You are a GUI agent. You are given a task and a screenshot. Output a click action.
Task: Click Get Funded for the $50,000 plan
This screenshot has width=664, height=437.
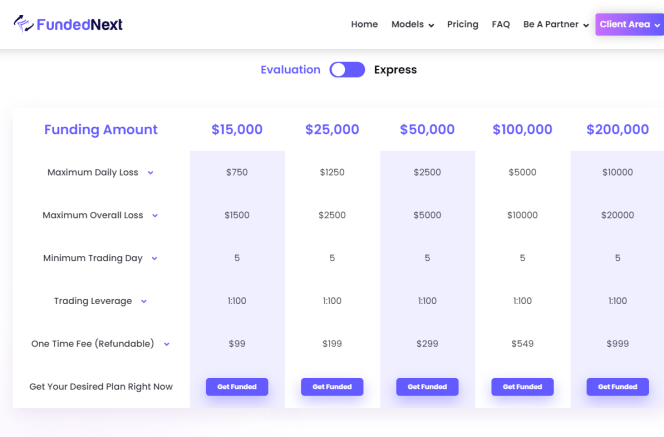(427, 387)
